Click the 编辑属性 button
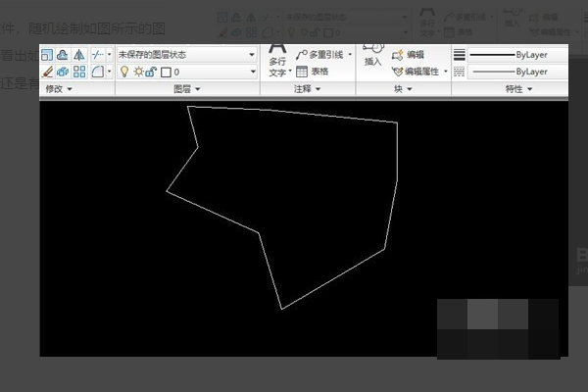The width and height of the screenshot is (588, 392). tap(416, 72)
